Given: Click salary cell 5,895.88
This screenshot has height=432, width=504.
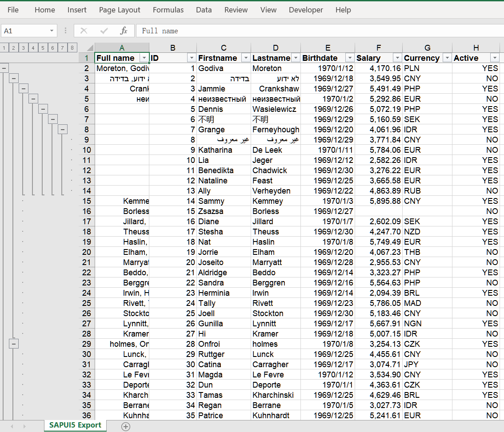Looking at the screenshot, I should coord(379,201).
